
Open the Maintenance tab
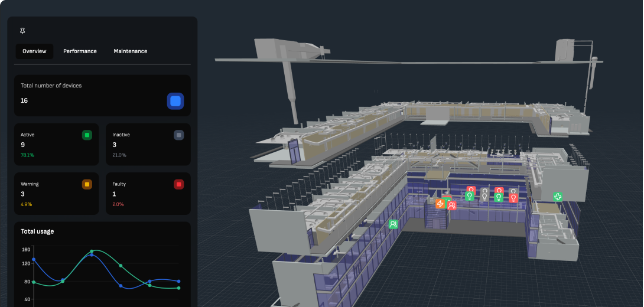pos(130,51)
